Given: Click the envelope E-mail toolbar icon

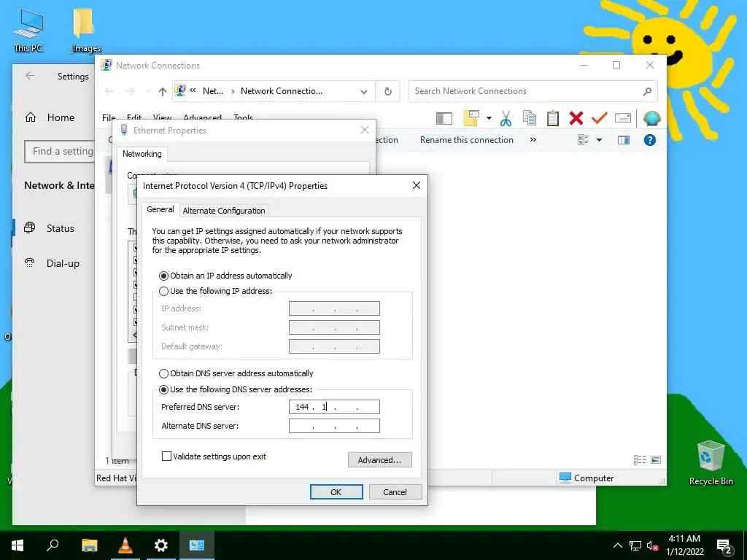Looking at the screenshot, I should coord(623,117).
